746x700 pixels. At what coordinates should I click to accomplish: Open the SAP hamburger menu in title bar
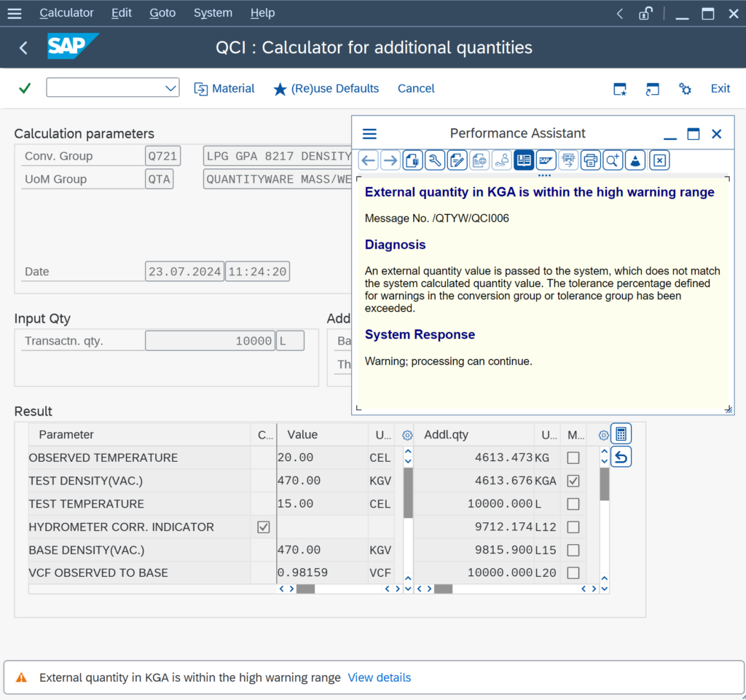pyautogui.click(x=15, y=13)
